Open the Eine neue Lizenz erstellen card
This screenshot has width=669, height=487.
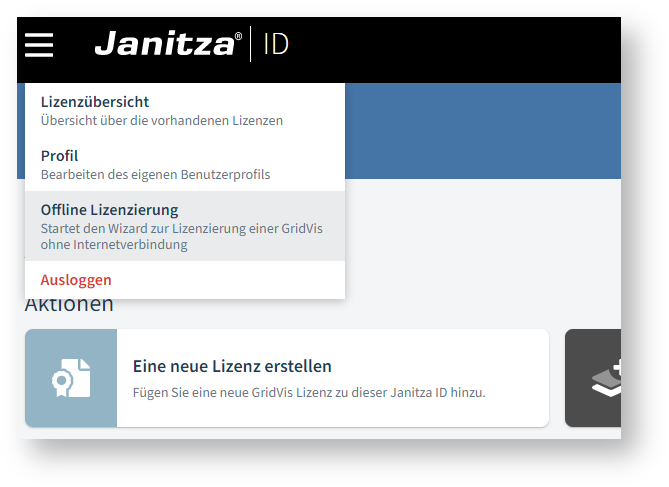click(x=287, y=378)
